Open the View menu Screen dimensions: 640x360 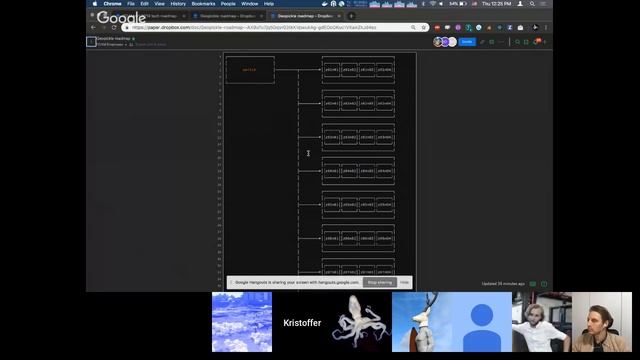pos(159,4)
